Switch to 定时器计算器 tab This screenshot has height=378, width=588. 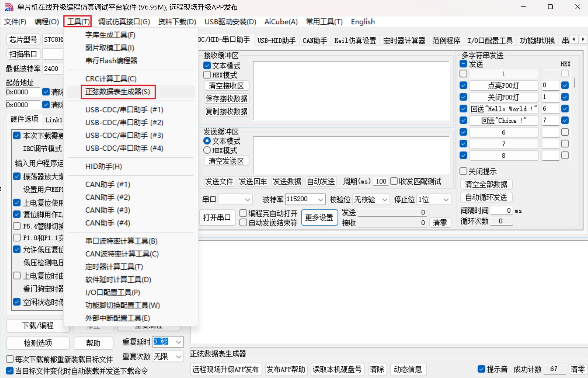[404, 41]
